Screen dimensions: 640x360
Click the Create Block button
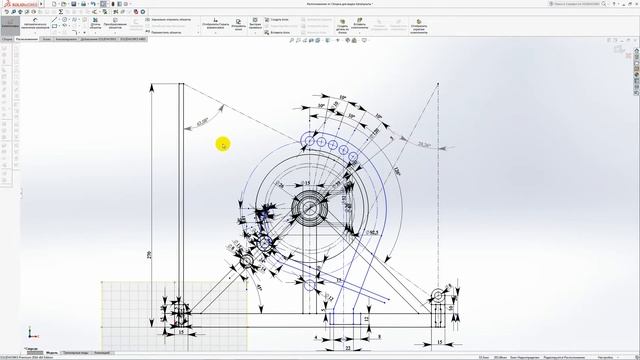pos(277,20)
